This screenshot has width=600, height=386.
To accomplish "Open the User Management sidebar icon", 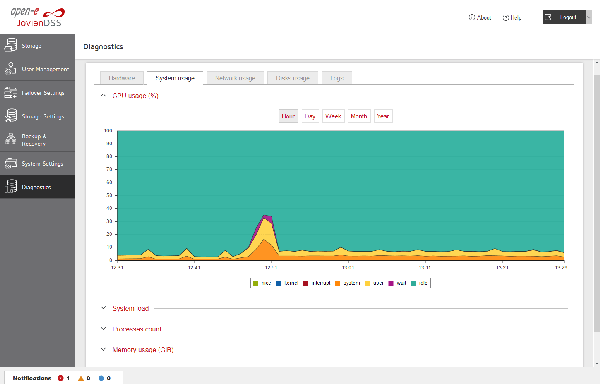I will 11,69.
